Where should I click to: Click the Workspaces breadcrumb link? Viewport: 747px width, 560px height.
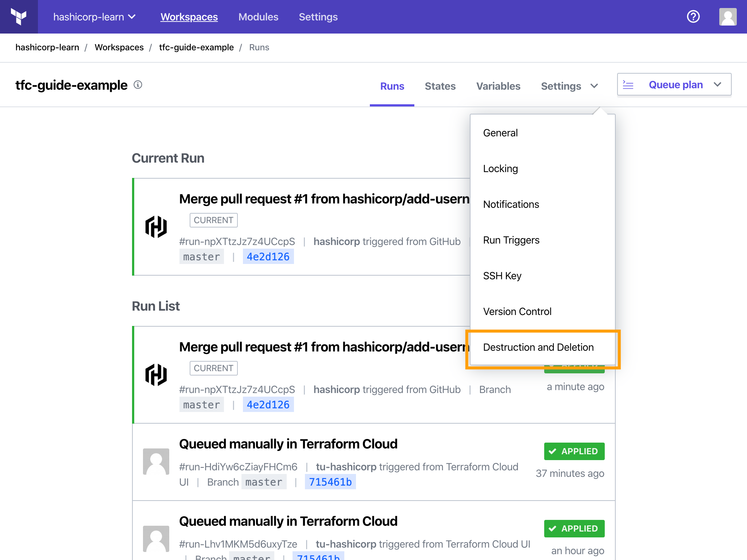click(119, 47)
